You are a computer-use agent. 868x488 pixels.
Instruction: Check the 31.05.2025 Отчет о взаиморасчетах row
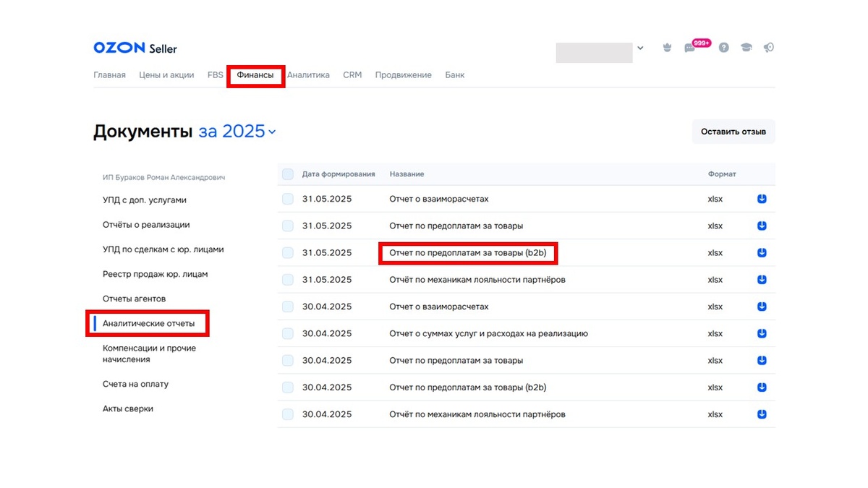(x=288, y=199)
